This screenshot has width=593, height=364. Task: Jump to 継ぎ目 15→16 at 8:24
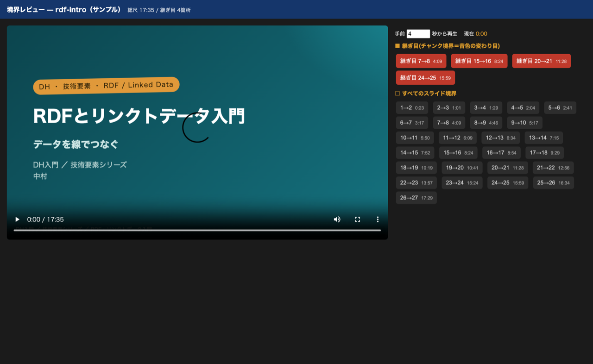coord(479,61)
